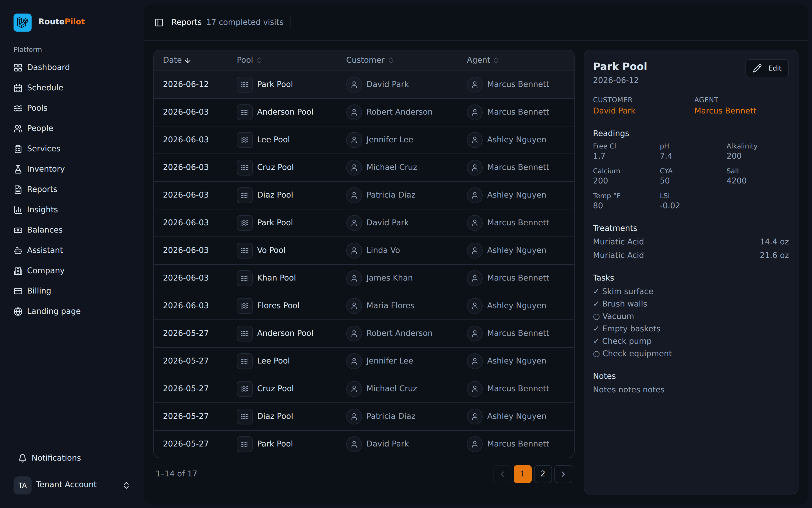The width and height of the screenshot is (812, 508).
Task: Click the Landing page globe icon
Action: click(18, 312)
